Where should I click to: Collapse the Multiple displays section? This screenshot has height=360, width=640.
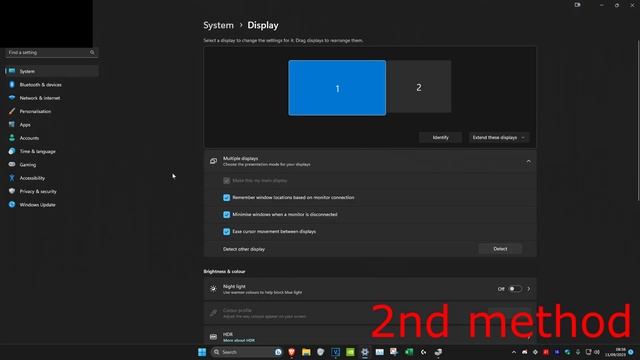pos(529,161)
